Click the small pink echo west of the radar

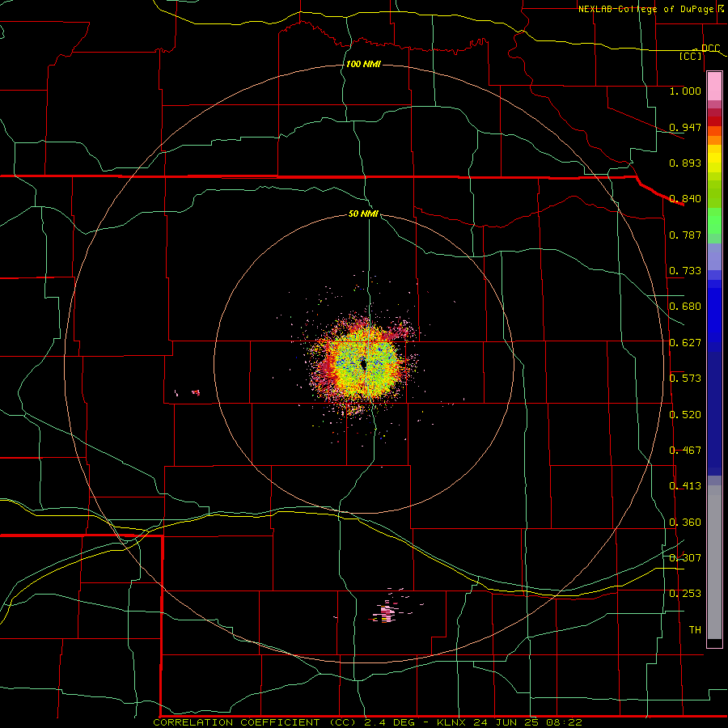click(x=196, y=393)
